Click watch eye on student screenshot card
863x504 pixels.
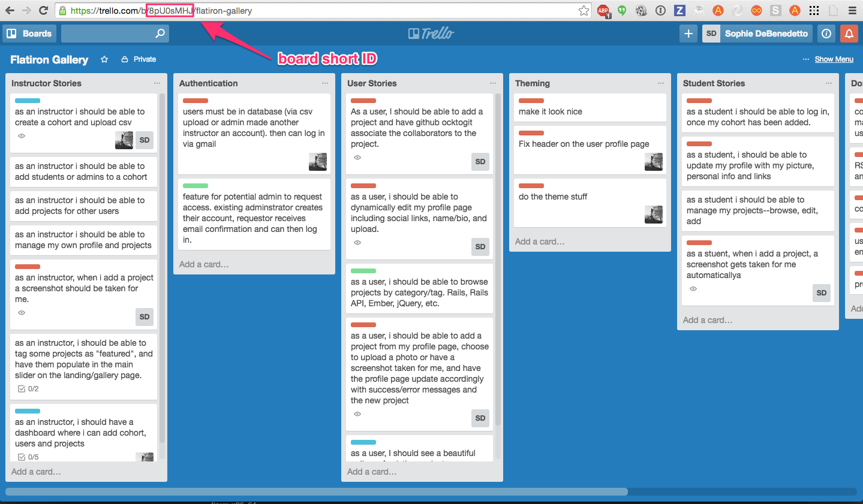pos(693,289)
